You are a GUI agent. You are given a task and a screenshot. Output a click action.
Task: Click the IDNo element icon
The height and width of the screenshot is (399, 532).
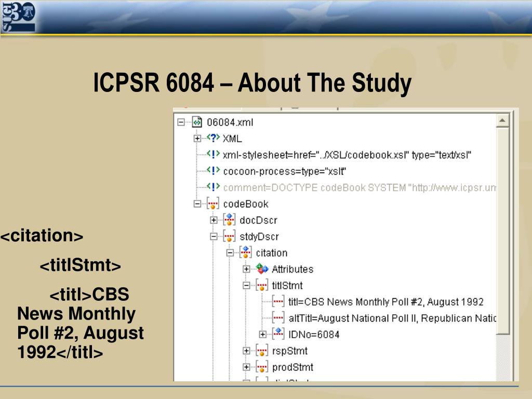(x=278, y=334)
